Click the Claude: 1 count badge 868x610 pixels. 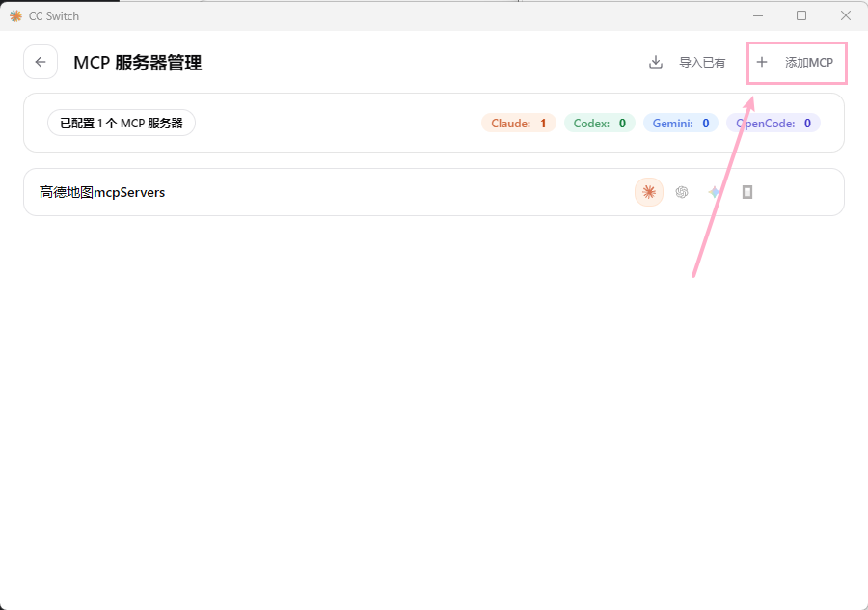tap(519, 124)
